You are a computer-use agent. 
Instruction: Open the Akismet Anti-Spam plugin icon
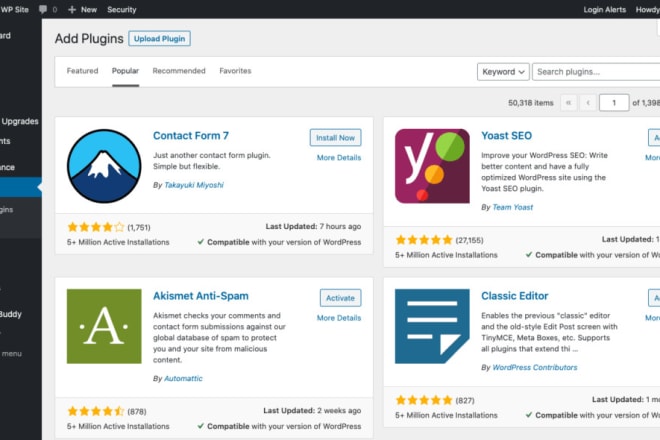pos(104,326)
